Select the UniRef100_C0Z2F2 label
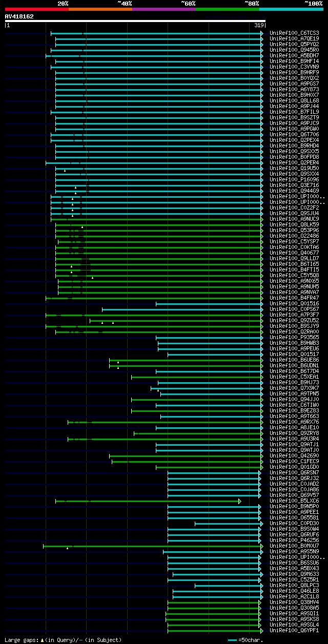The image size is (328, 644). 294,208
